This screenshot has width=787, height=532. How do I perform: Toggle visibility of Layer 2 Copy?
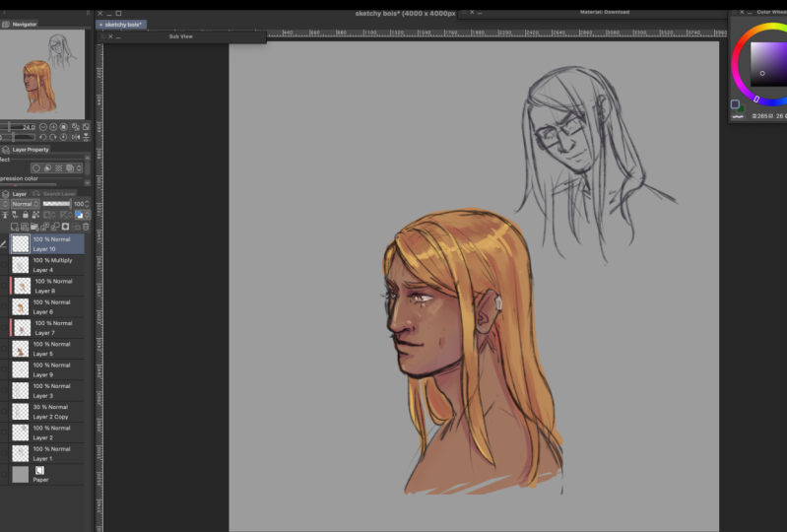(x=4, y=412)
